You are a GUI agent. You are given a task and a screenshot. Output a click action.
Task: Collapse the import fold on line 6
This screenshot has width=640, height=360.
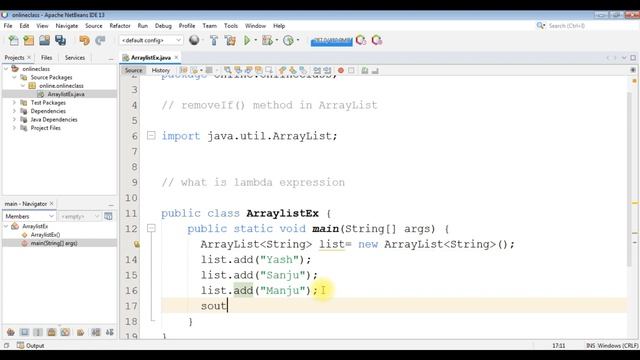pyautogui.click(x=151, y=135)
